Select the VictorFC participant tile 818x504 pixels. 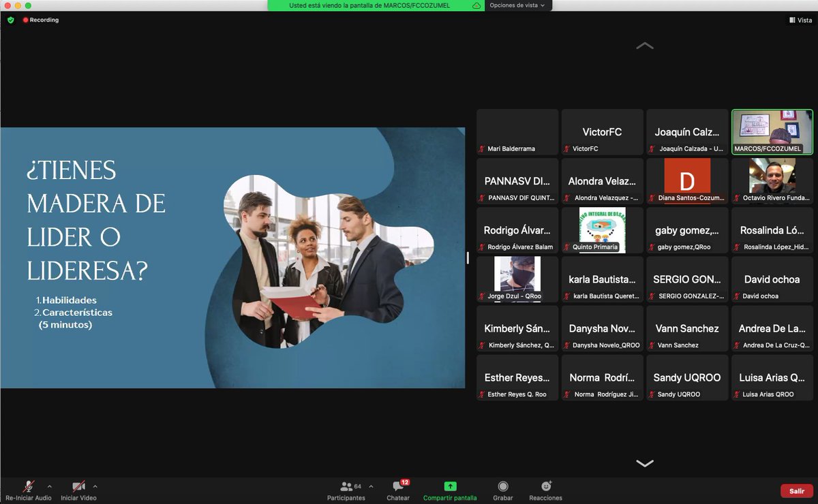pos(603,132)
